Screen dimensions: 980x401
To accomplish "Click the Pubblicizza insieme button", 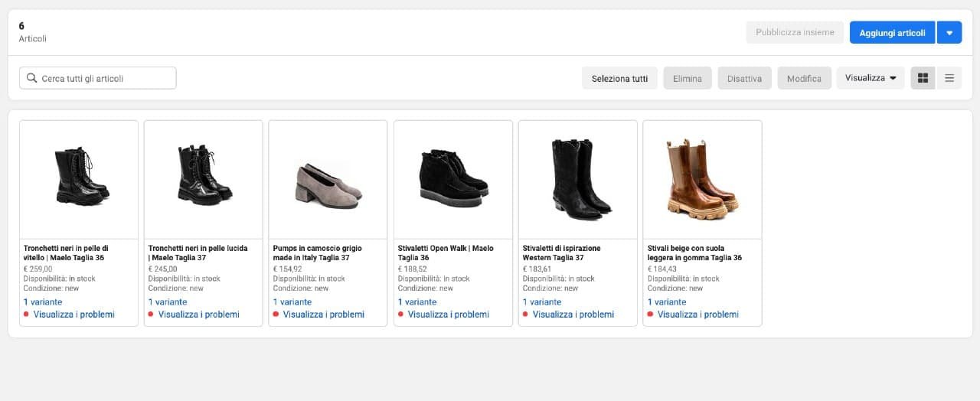I will pyautogui.click(x=795, y=33).
